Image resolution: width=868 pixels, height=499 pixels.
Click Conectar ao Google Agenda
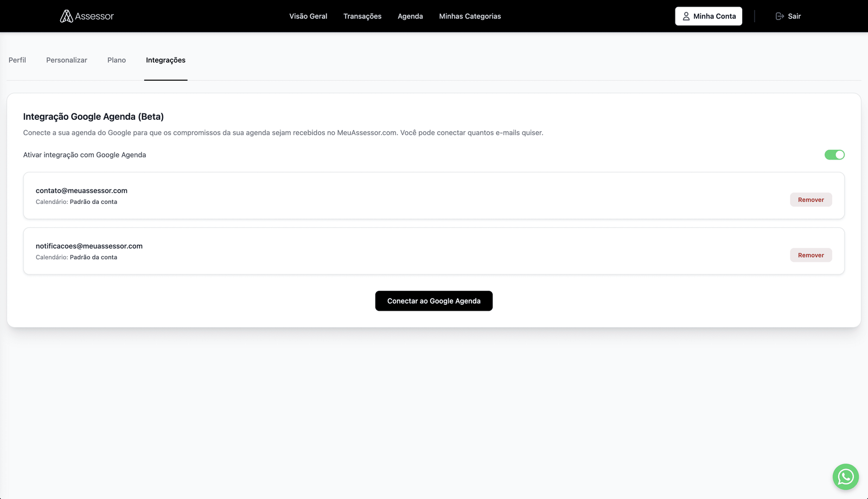point(433,300)
